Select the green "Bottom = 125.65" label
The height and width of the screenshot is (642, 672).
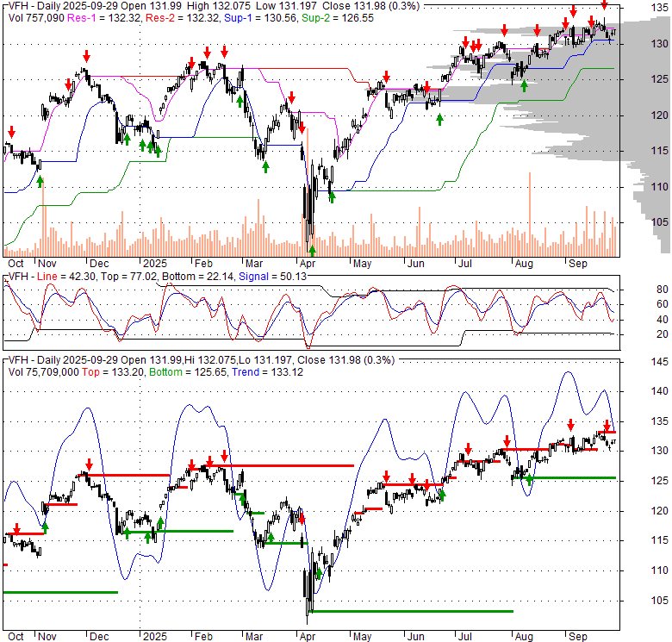tap(188, 372)
